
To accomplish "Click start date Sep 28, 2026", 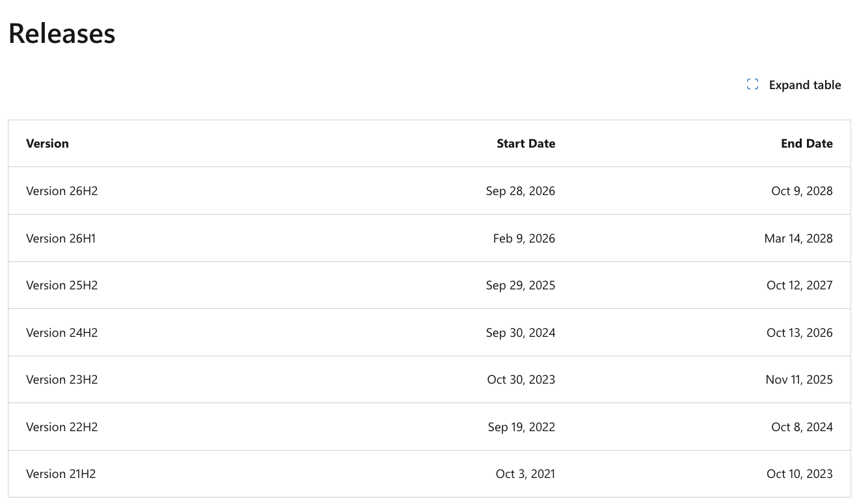I will click(x=521, y=191).
